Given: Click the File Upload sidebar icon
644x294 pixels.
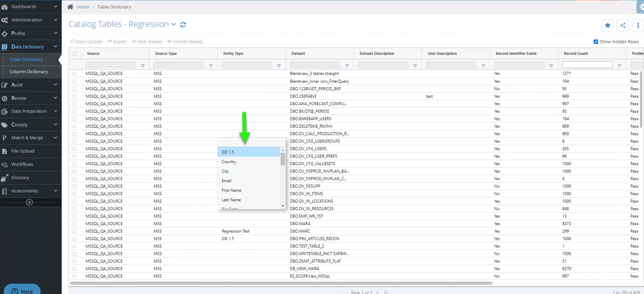Looking at the screenshot, I should tap(5, 151).
